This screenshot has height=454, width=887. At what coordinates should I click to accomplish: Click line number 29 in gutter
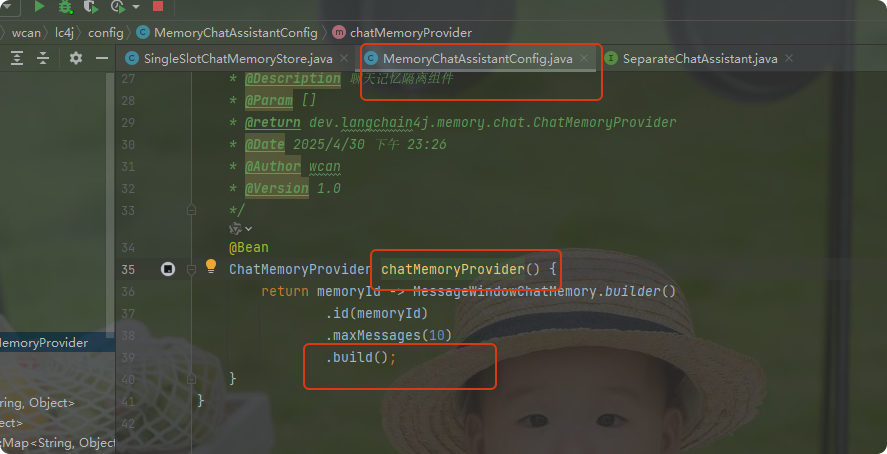coord(128,123)
